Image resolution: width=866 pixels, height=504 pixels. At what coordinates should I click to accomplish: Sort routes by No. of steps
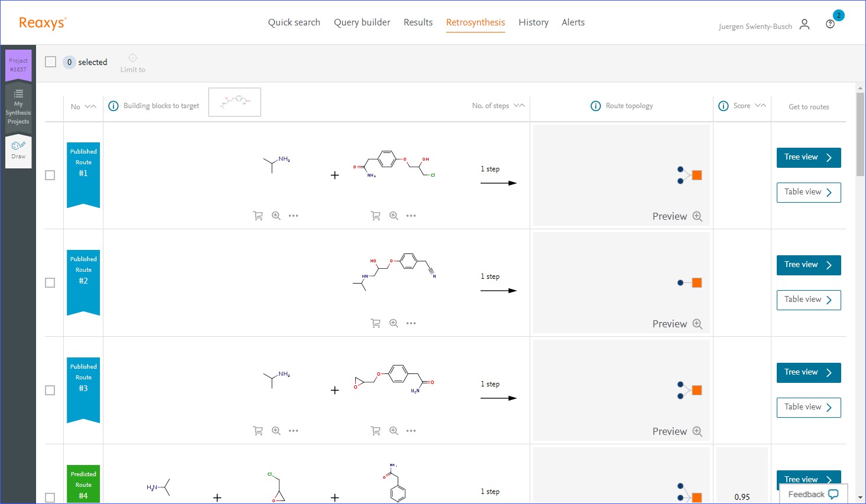point(519,106)
